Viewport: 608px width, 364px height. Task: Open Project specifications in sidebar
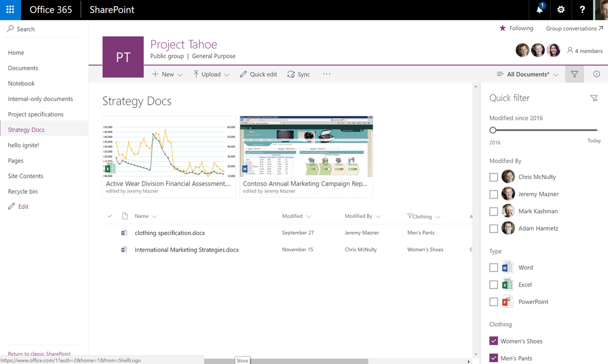(x=36, y=114)
